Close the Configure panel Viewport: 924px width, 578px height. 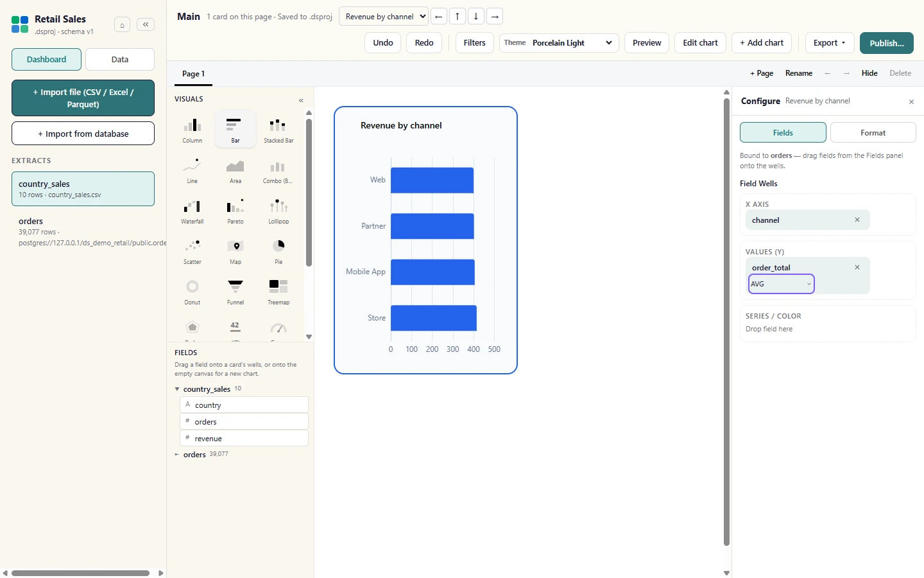click(911, 101)
